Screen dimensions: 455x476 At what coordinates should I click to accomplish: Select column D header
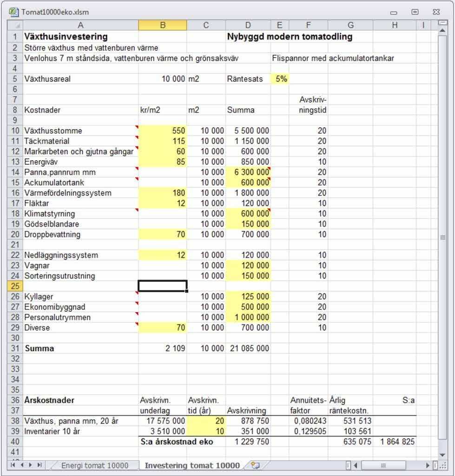248,25
